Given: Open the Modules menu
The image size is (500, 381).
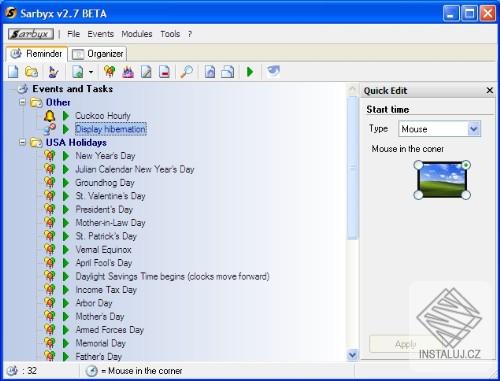Looking at the screenshot, I should pyautogui.click(x=137, y=34).
